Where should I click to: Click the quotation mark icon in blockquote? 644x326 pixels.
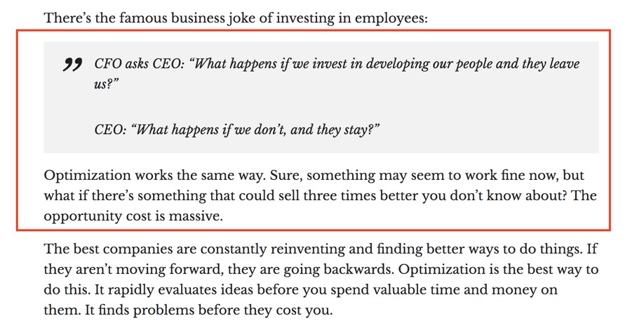[x=72, y=65]
